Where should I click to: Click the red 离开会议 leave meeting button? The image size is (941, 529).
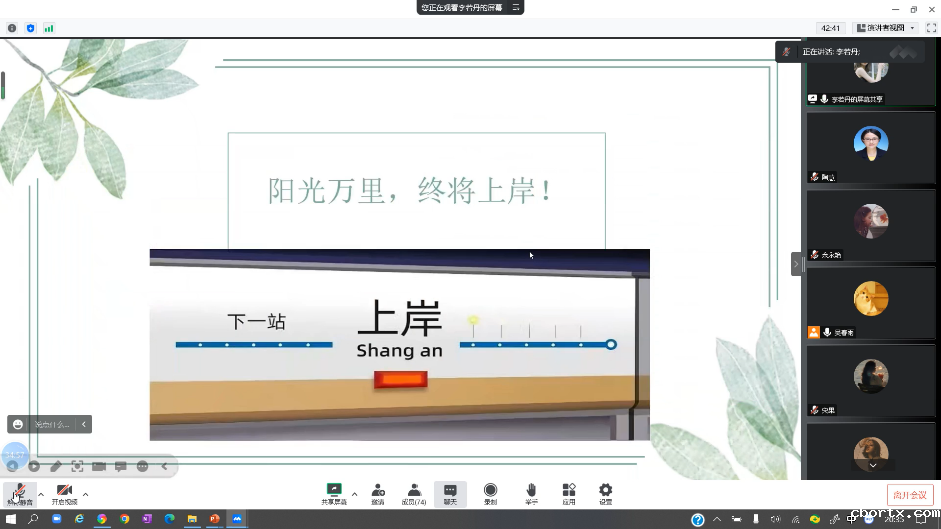(909, 495)
